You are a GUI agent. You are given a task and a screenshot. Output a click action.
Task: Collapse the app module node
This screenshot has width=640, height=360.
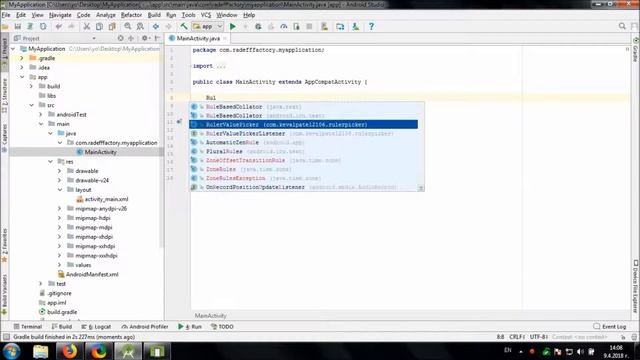click(x=22, y=77)
